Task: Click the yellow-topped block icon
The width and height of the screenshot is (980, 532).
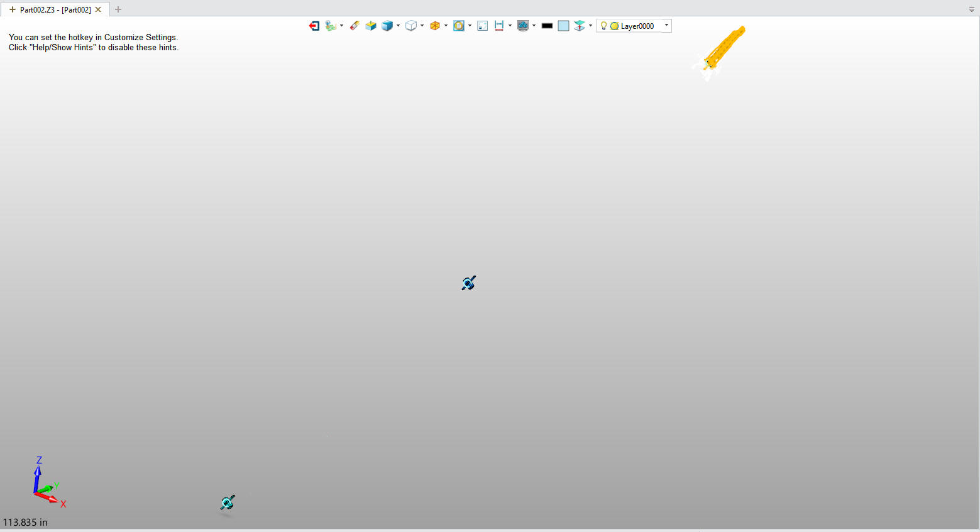Action: (371, 26)
